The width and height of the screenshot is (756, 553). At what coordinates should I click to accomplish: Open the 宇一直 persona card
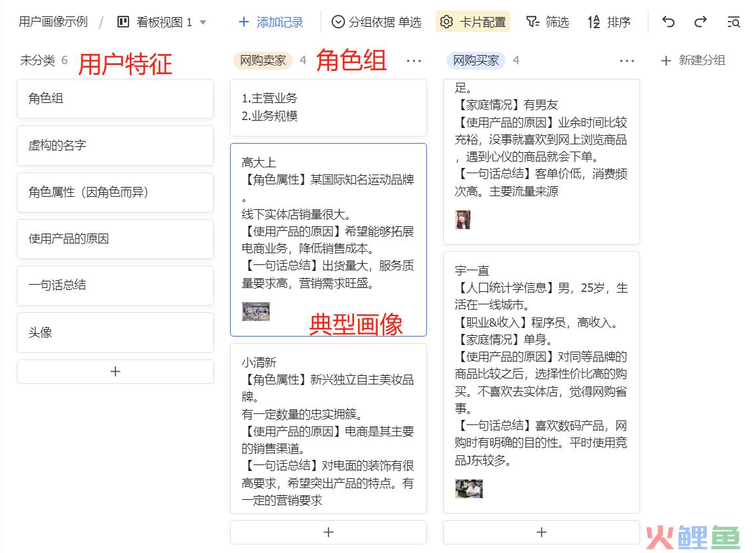pyautogui.click(x=542, y=382)
